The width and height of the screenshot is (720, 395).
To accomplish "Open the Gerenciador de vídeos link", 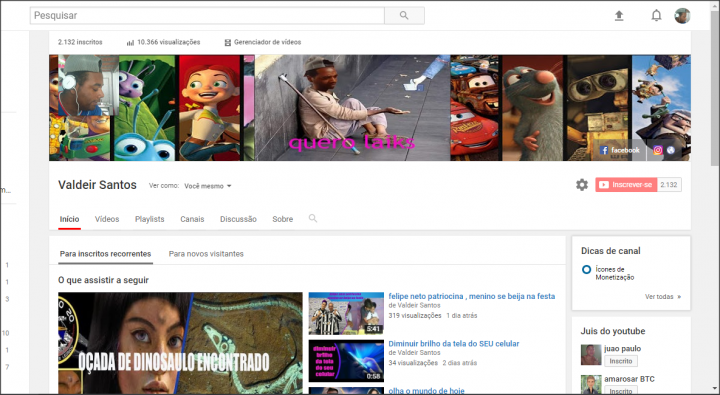I will click(263, 42).
